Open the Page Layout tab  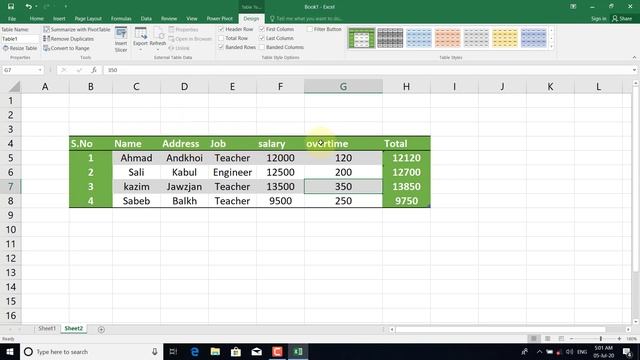[x=88, y=18]
